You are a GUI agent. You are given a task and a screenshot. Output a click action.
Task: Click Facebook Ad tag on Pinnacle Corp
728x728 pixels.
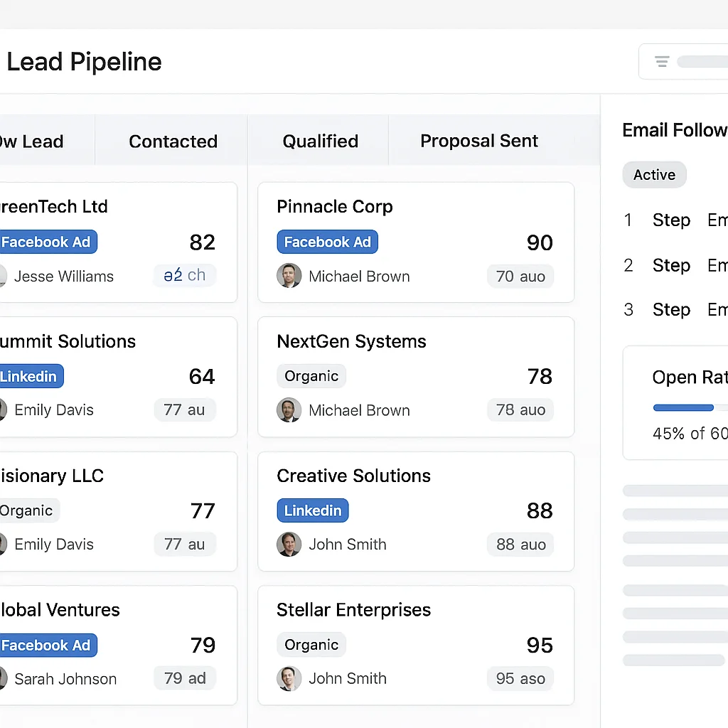327,242
